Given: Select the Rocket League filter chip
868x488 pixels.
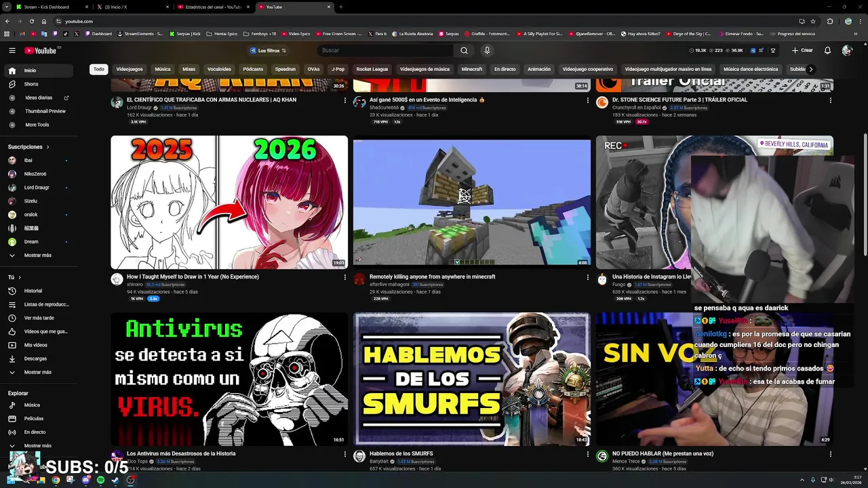Looking at the screenshot, I should [372, 69].
